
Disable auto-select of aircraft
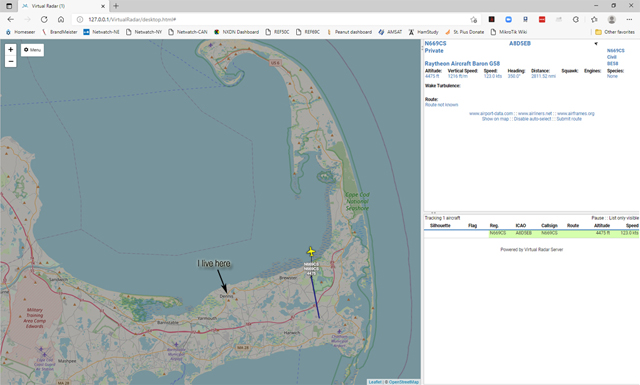[532, 119]
